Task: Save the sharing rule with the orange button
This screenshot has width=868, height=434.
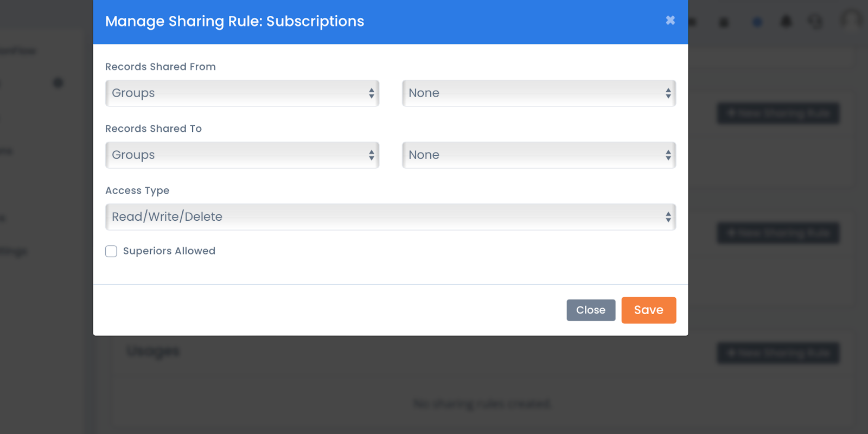Action: [x=649, y=310]
